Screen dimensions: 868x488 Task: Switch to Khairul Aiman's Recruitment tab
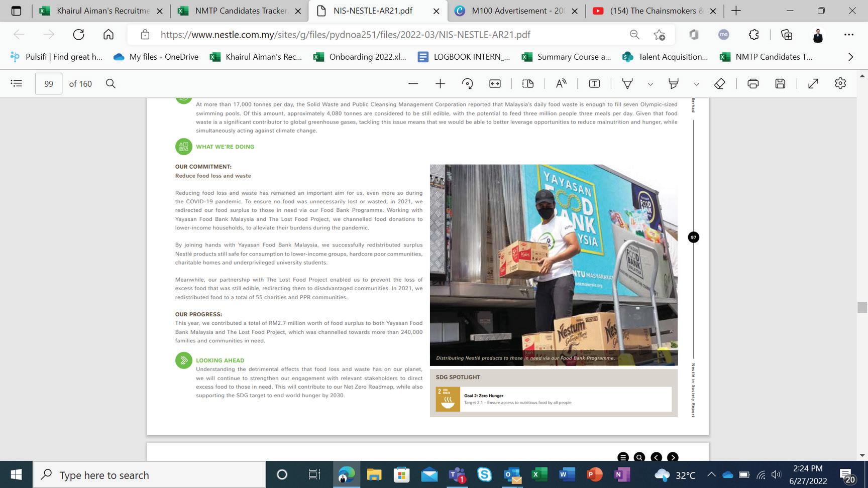point(101,11)
